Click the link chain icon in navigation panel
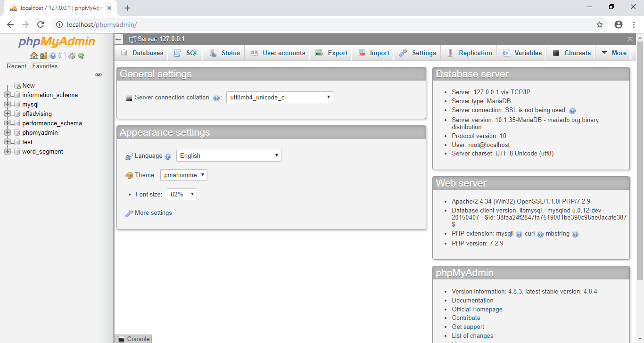The image size is (644, 343). 99,74
